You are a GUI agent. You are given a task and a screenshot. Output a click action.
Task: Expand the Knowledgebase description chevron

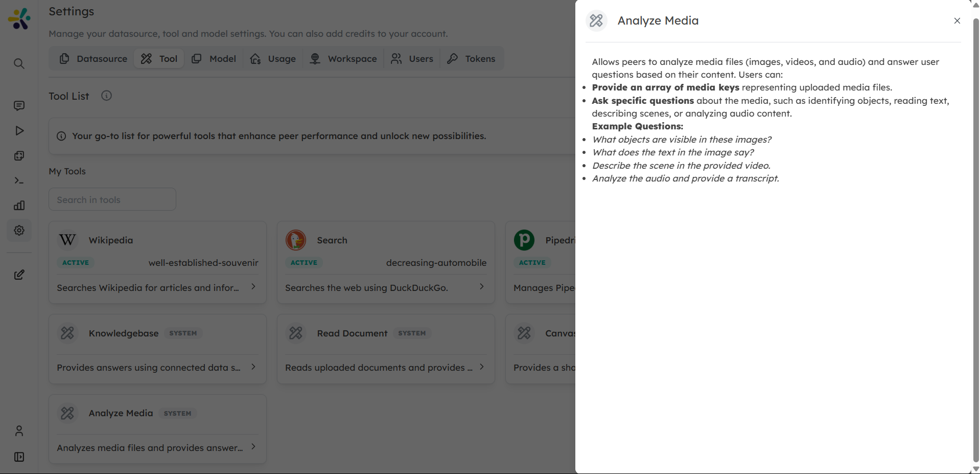(x=253, y=367)
